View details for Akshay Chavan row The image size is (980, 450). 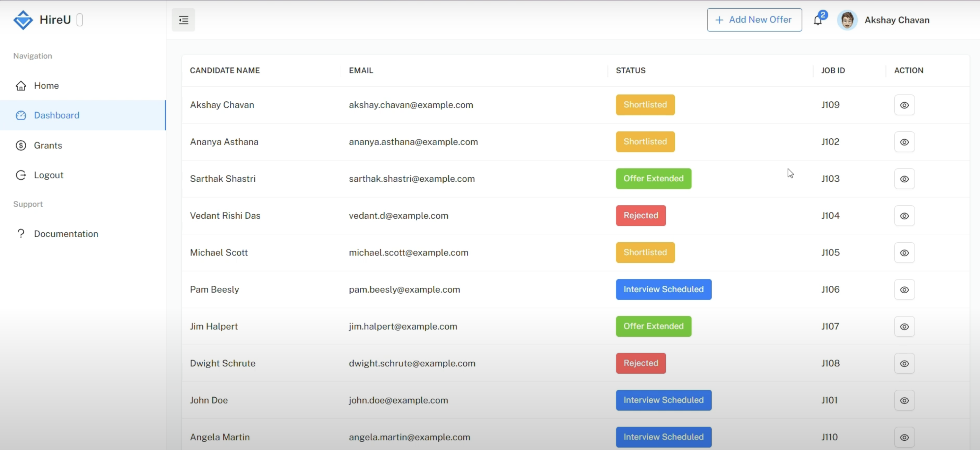(904, 105)
